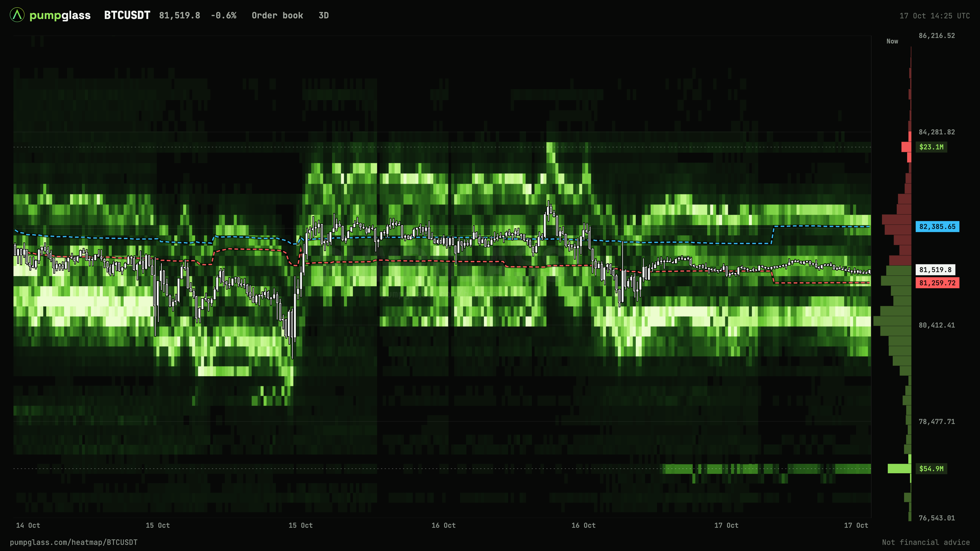Image resolution: width=980 pixels, height=551 pixels.
Task: Click the 17 Oct 14:25 UTC timestamp
Action: click(934, 16)
